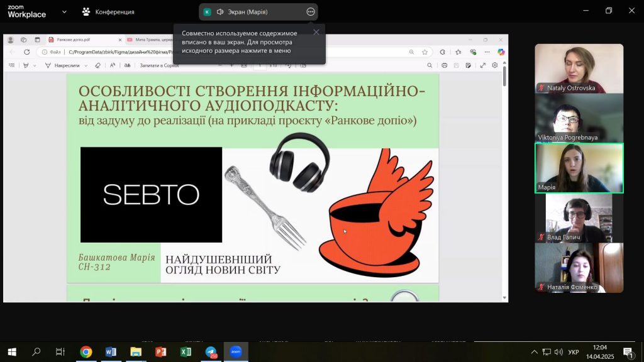Open the PDF search magnifier icon
The height and width of the screenshot is (362, 644).
click(430, 65)
